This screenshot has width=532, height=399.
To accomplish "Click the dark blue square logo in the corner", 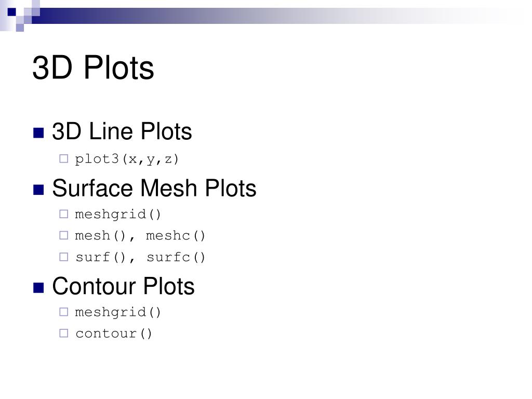I will tap(12, 12).
